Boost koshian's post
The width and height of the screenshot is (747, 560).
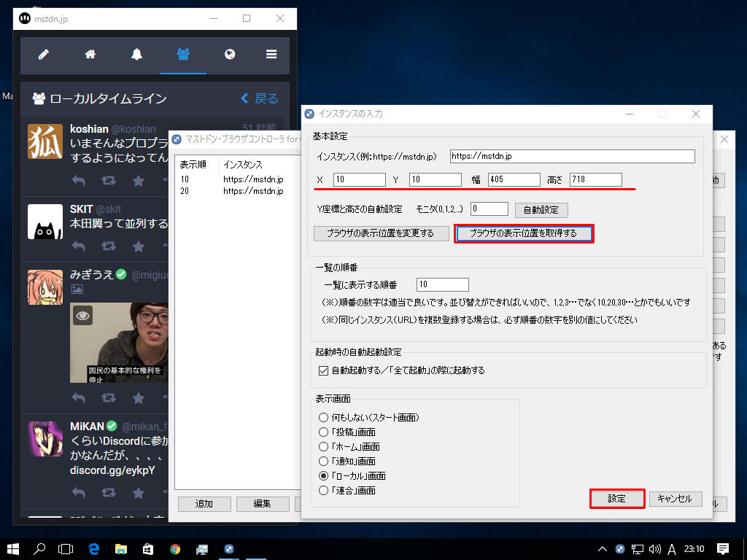pyautogui.click(x=109, y=181)
